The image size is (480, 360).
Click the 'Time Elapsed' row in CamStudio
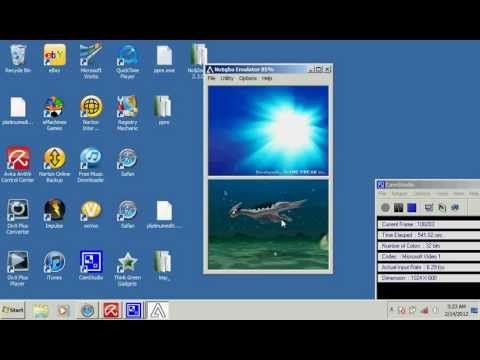pos(429,235)
